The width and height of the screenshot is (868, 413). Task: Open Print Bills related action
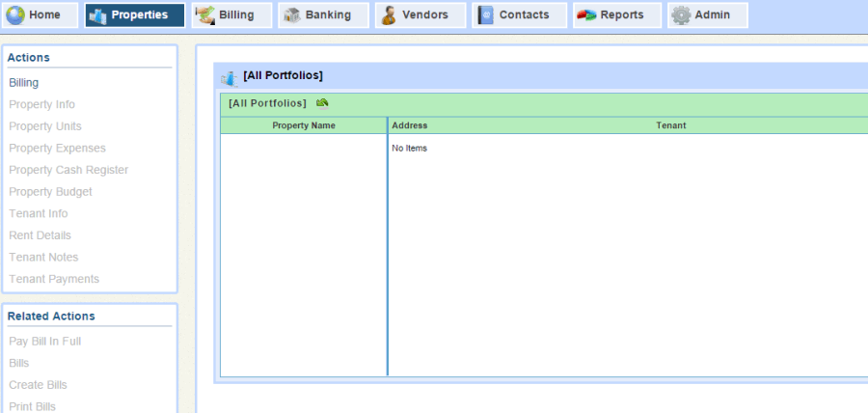pos(33,407)
